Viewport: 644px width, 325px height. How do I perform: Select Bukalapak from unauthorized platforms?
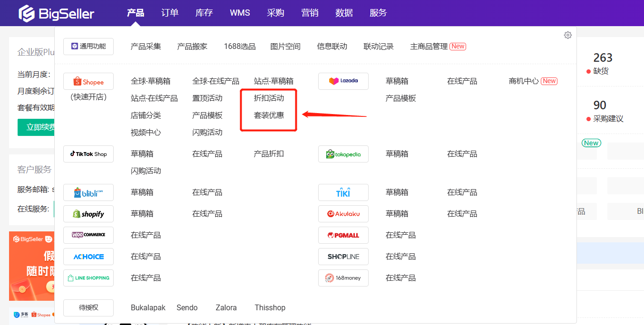(x=148, y=308)
